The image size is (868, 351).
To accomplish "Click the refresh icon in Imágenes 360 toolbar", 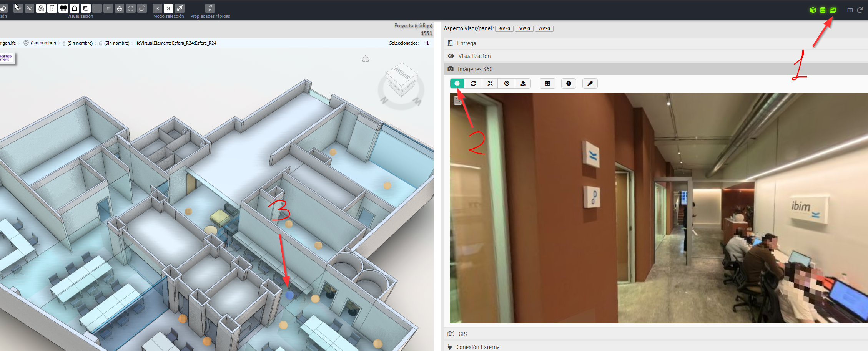I will (x=474, y=83).
